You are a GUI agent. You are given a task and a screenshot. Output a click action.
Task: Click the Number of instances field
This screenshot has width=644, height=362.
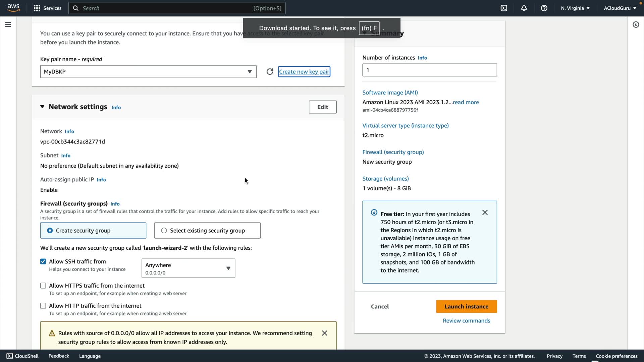pos(429,70)
